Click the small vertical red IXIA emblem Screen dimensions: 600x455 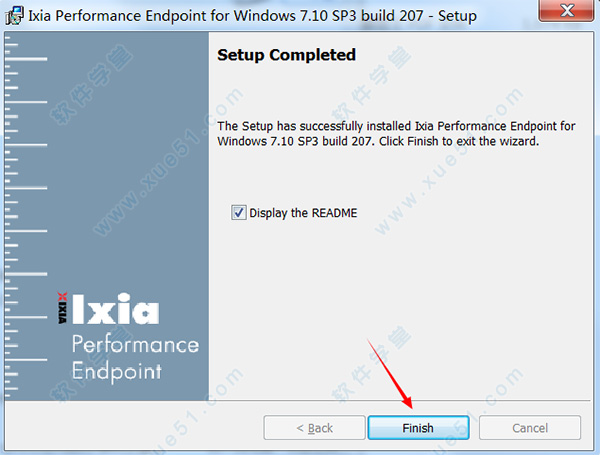click(62, 308)
